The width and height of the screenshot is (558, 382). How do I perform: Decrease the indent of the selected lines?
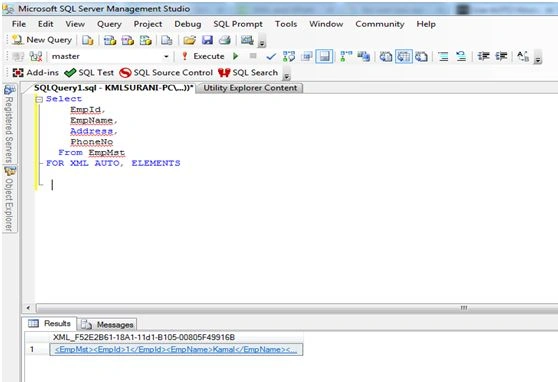click(483, 56)
